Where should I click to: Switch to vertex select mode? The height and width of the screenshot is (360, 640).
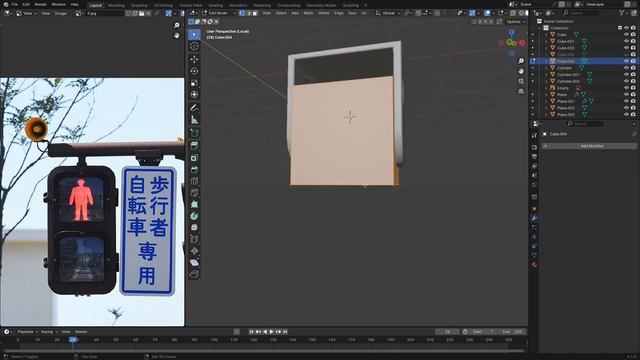point(242,13)
